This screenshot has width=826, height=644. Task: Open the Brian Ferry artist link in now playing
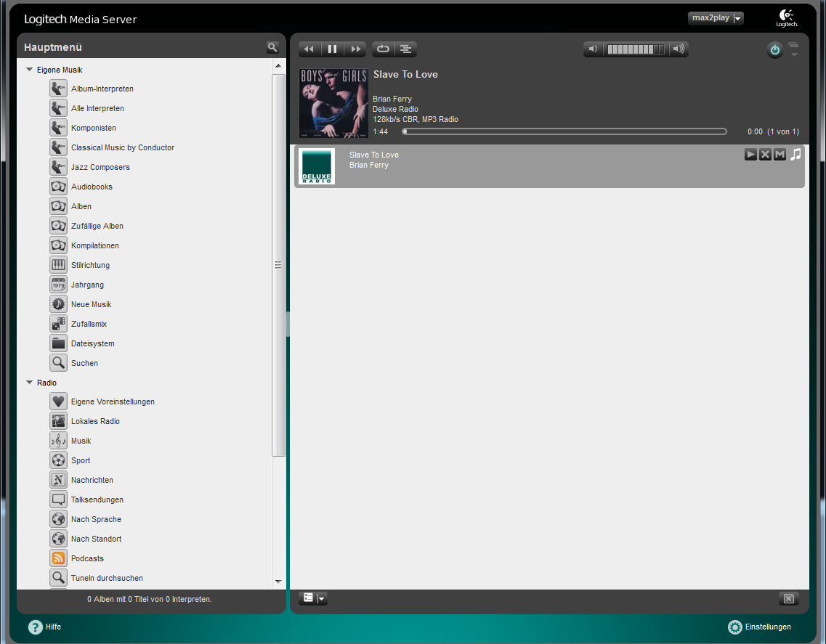click(x=392, y=99)
